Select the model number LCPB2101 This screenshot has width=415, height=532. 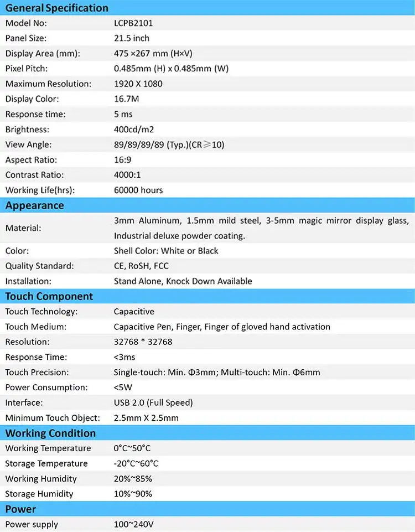[133, 23]
